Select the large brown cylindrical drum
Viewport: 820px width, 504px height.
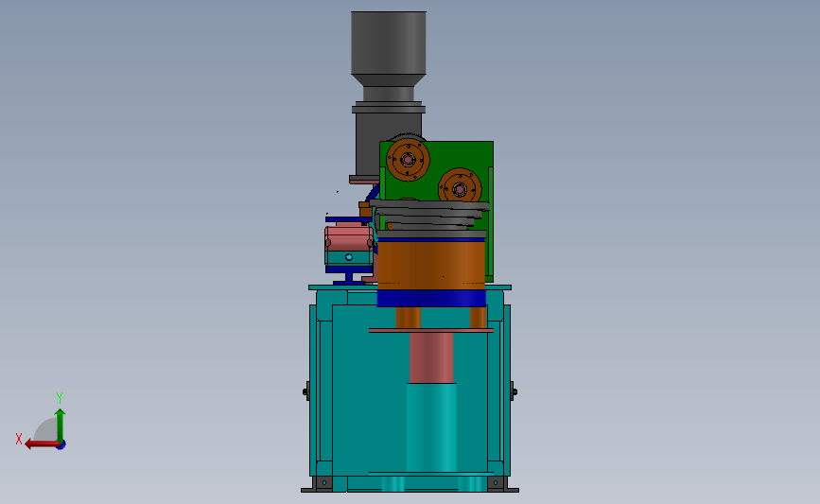[431, 264]
